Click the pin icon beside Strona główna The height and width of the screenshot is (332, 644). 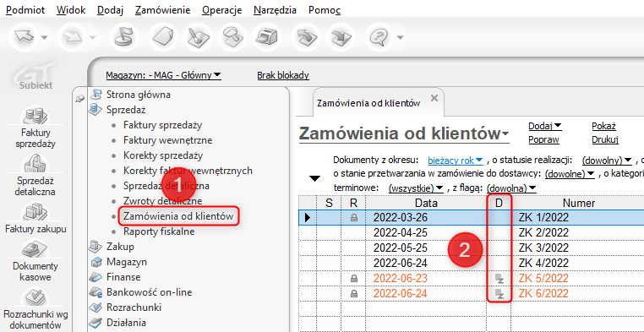pyautogui.click(x=80, y=98)
